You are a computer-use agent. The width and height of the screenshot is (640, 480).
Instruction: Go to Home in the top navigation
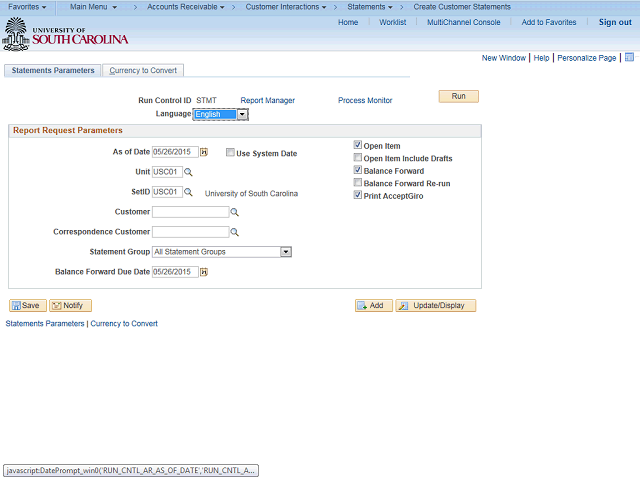348,22
